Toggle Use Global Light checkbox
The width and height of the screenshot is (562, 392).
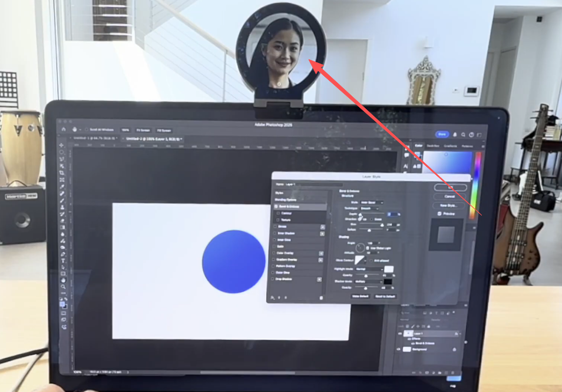[x=368, y=248]
